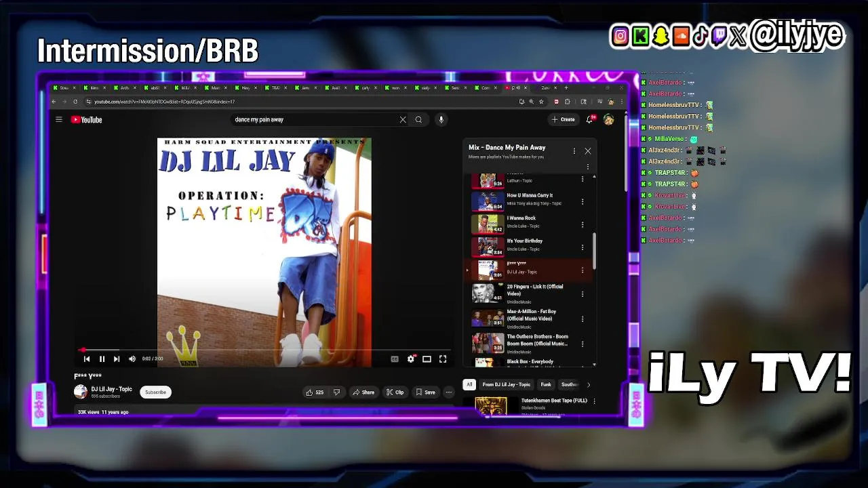Save the video to a playlist
This screenshot has height=488, width=868.
pyautogui.click(x=425, y=392)
